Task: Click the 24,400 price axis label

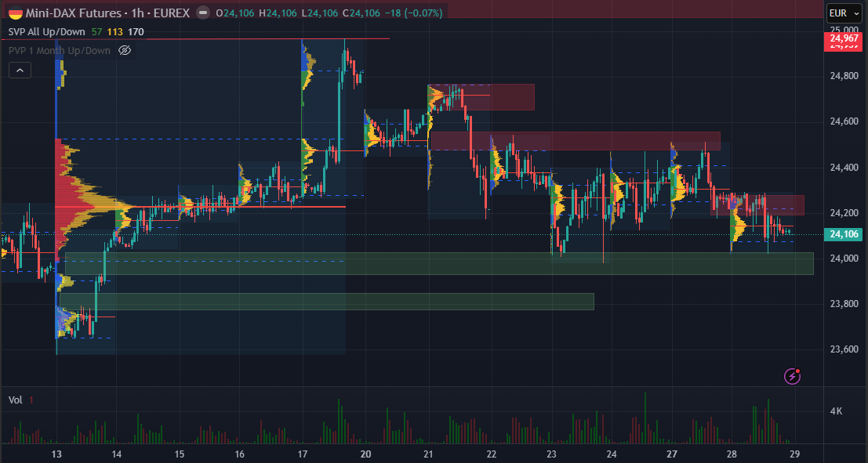Action: (x=844, y=167)
